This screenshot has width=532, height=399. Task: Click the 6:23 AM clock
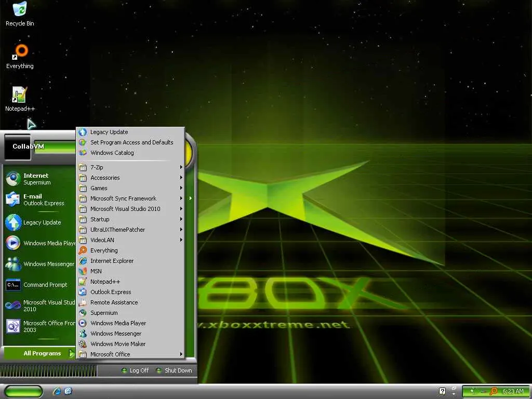513,391
